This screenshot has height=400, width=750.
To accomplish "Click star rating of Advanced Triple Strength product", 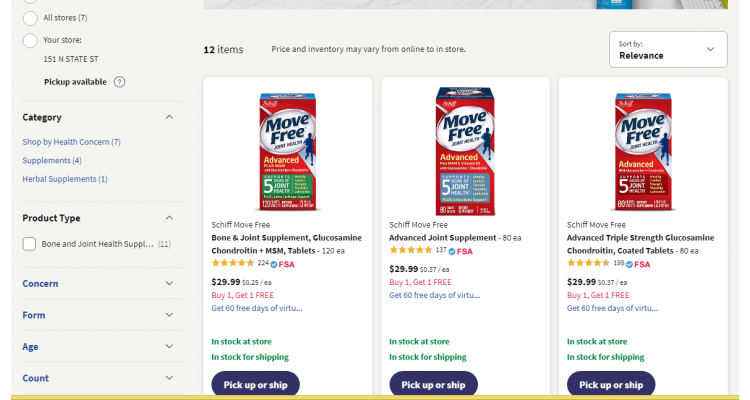I will coord(588,263).
